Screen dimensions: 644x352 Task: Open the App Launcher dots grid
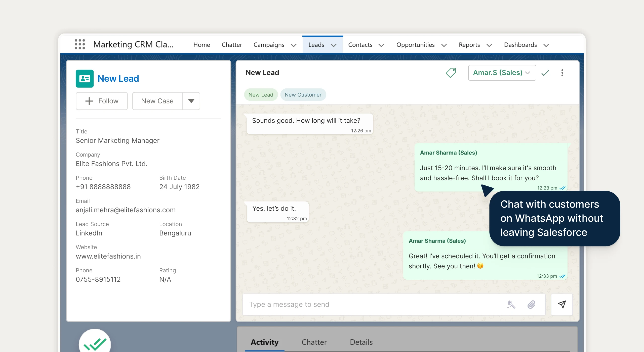click(80, 44)
